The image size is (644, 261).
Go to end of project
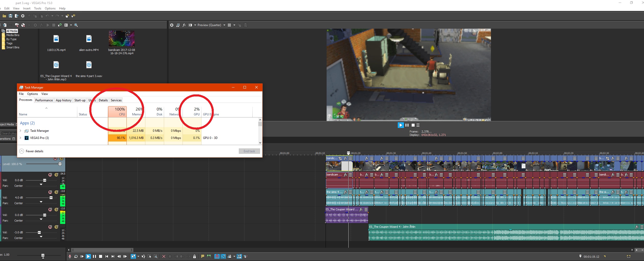[x=113, y=256]
